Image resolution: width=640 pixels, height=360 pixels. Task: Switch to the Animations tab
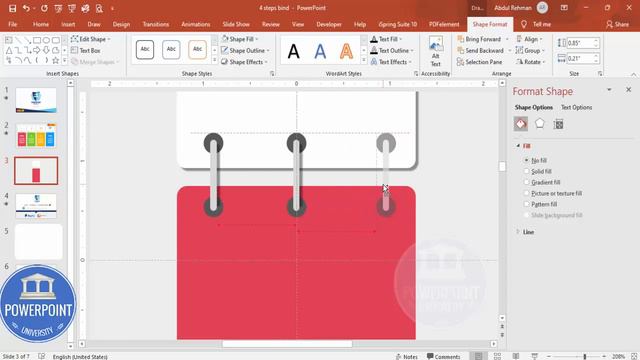(x=196, y=24)
